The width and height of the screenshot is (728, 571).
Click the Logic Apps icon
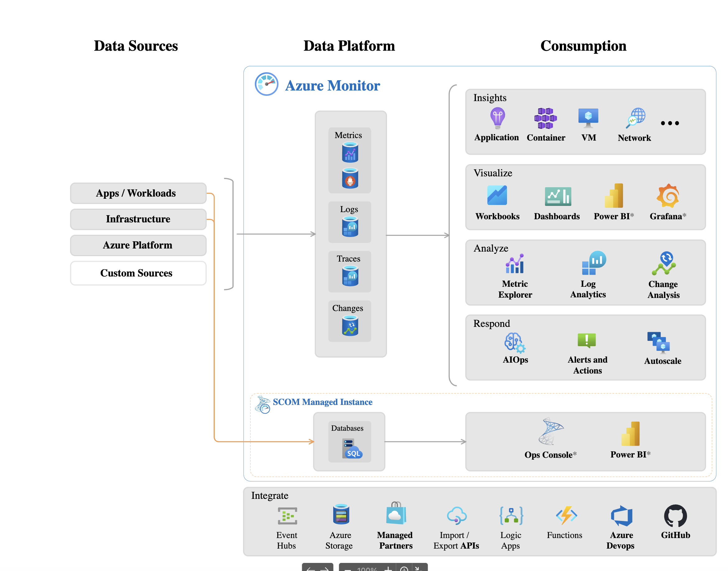511,515
